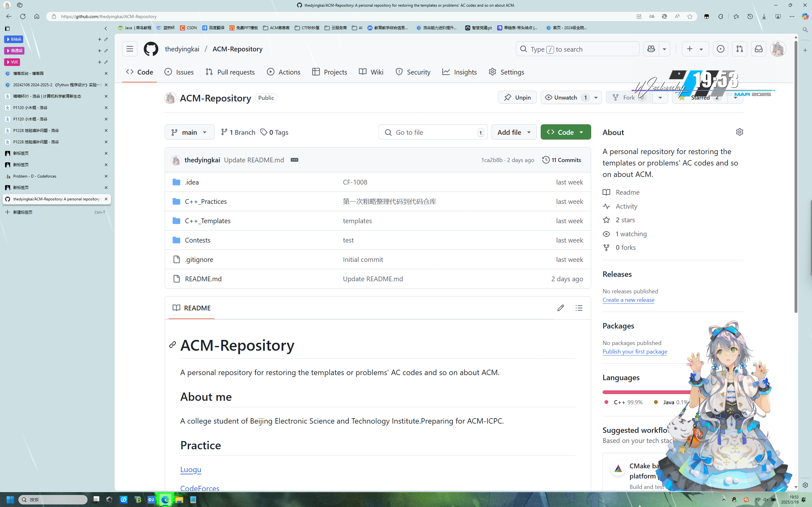
Task: Expand the green Code dropdown
Action: [x=565, y=132]
